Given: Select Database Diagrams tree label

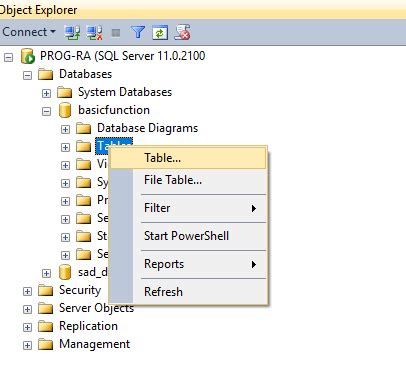Looking at the screenshot, I should [147, 128].
